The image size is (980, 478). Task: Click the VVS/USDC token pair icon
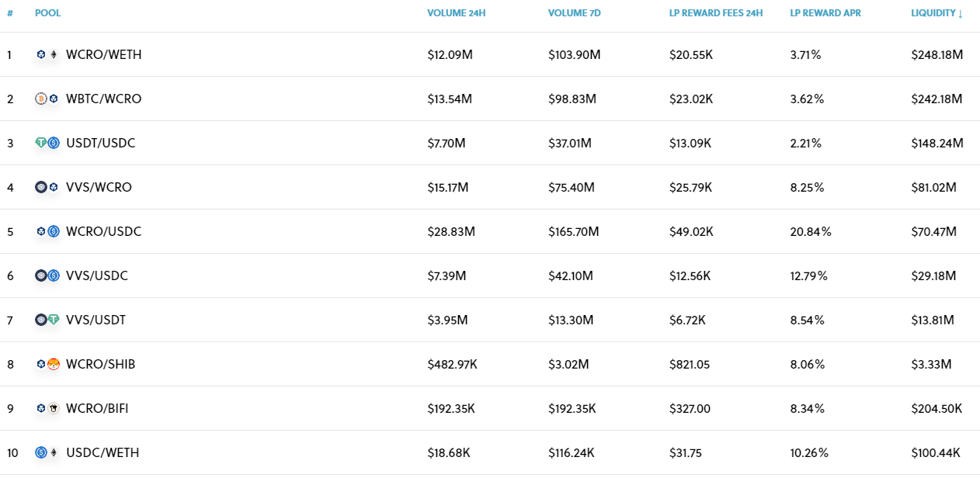pos(47,275)
